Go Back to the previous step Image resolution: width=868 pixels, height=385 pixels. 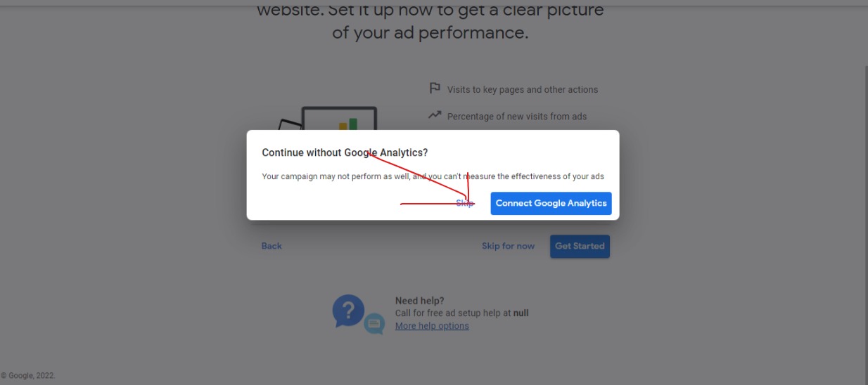pyautogui.click(x=272, y=246)
